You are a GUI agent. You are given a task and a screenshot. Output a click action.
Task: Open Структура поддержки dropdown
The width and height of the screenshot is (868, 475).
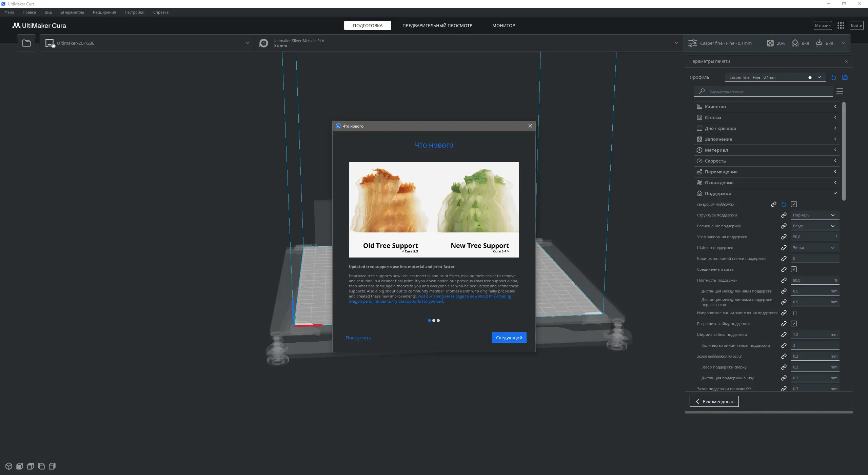click(x=814, y=215)
